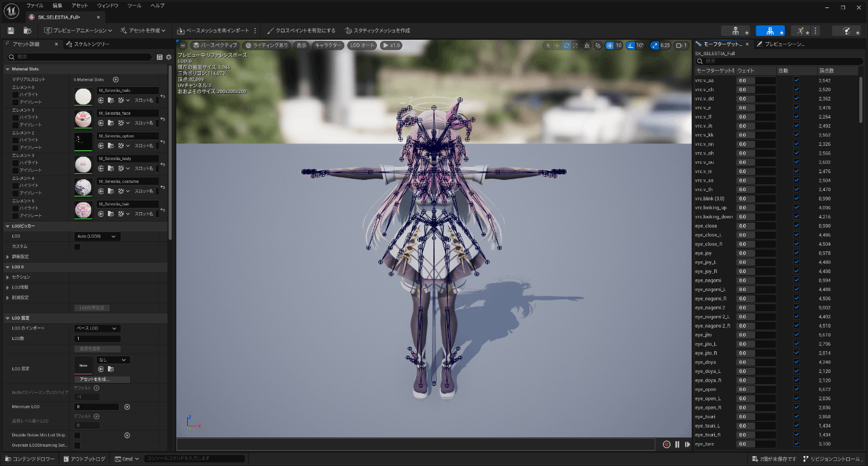Select the viewport Select mode arrow icon

[x=548, y=45]
